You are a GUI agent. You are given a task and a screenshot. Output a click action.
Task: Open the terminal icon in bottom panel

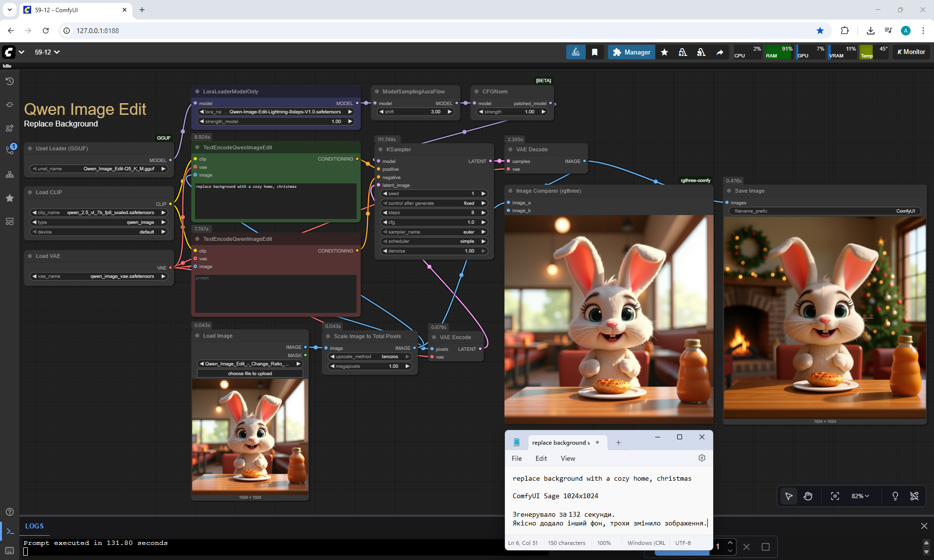click(x=10, y=531)
